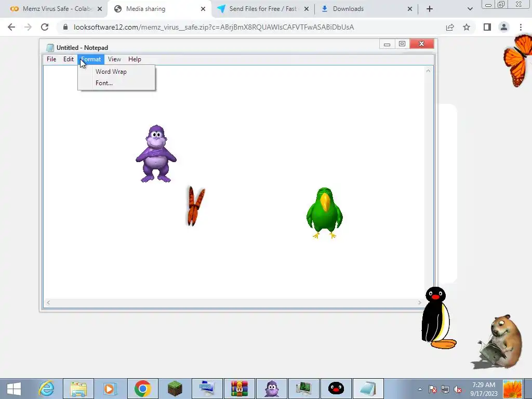Open the network tray icon
The image size is (532, 399).
click(445, 389)
